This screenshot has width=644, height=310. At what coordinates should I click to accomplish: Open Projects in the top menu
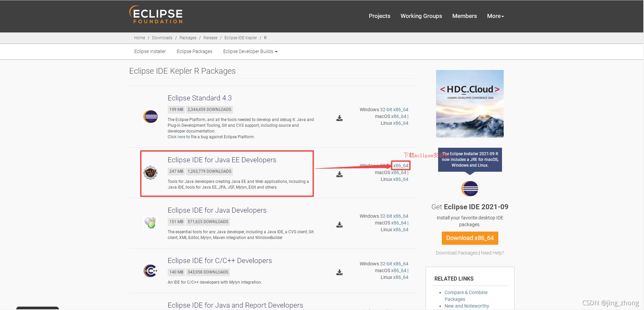tap(379, 16)
